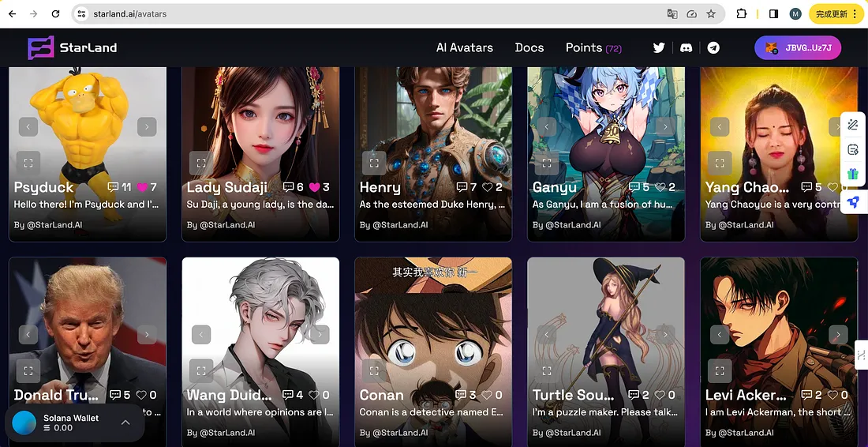
Task: Show next Psyduck image
Action: [x=147, y=127]
